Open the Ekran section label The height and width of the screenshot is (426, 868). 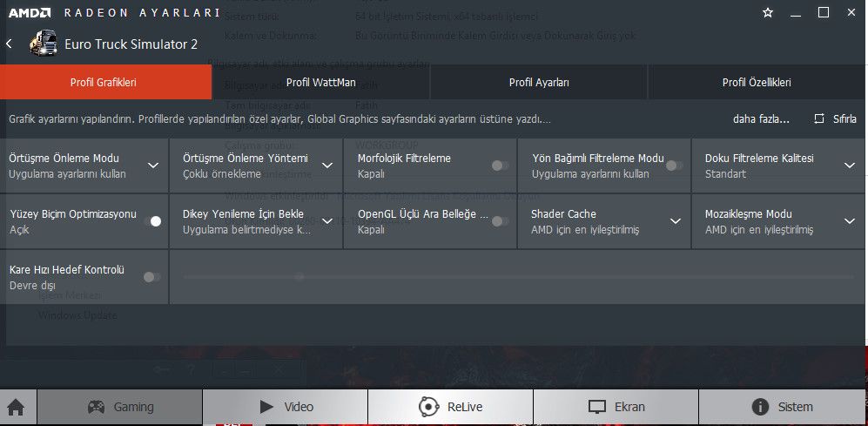[x=629, y=407]
